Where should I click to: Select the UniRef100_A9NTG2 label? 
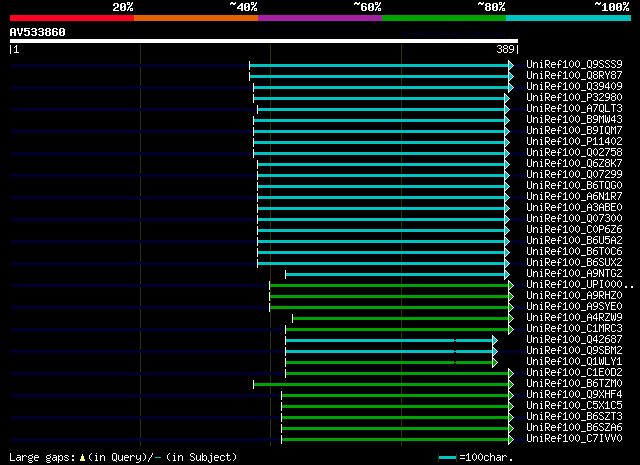[x=574, y=274]
